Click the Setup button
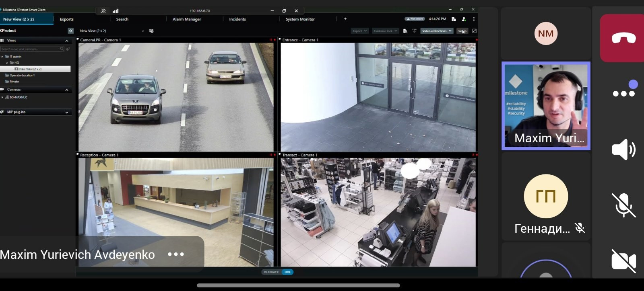This screenshot has height=291, width=644. click(462, 31)
